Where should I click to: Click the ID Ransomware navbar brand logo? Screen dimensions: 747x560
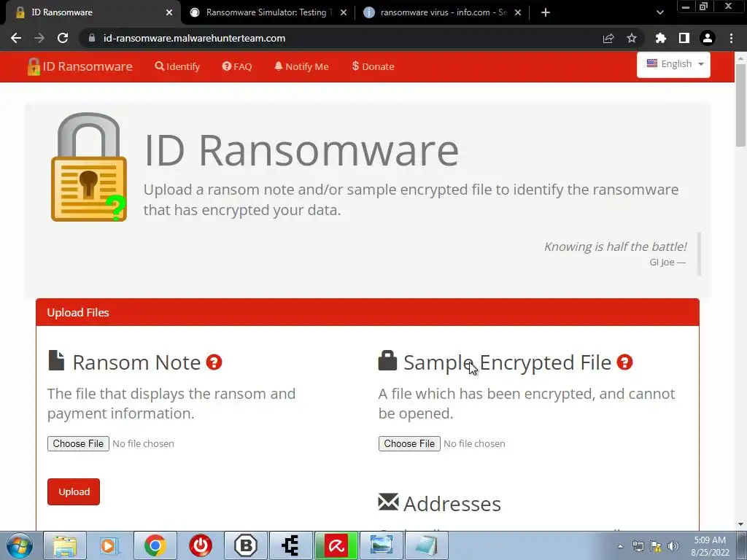click(x=80, y=66)
